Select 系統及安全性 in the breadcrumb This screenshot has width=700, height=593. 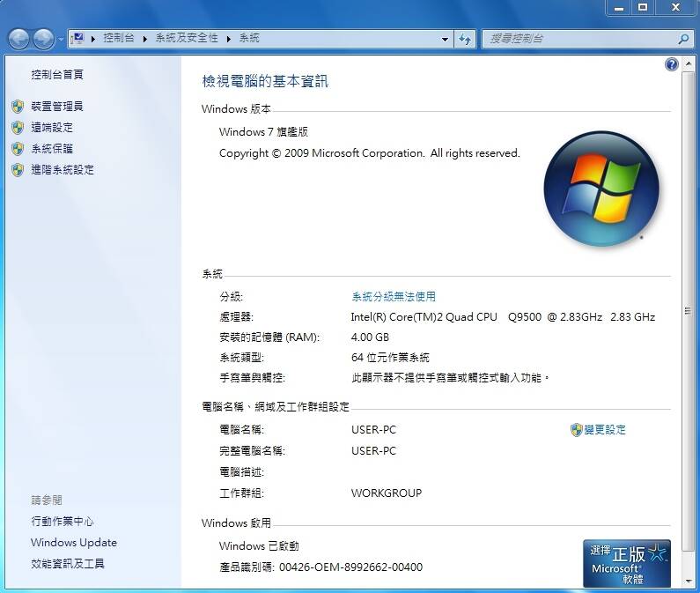pyautogui.click(x=187, y=38)
